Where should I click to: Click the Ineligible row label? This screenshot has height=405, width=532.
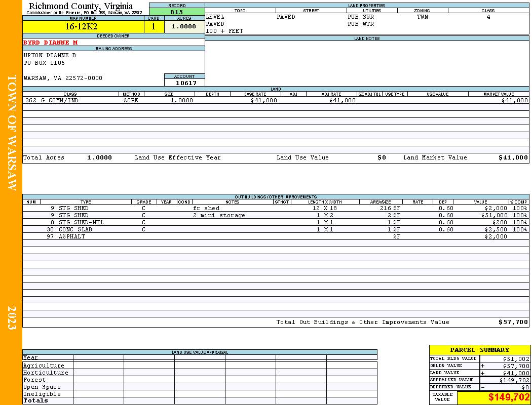click(x=42, y=394)
